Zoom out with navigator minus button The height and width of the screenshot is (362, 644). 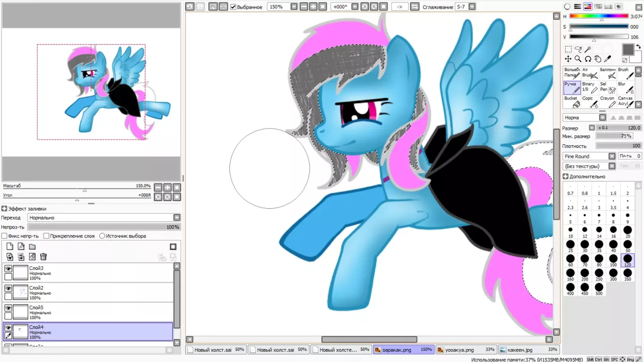coord(158,188)
